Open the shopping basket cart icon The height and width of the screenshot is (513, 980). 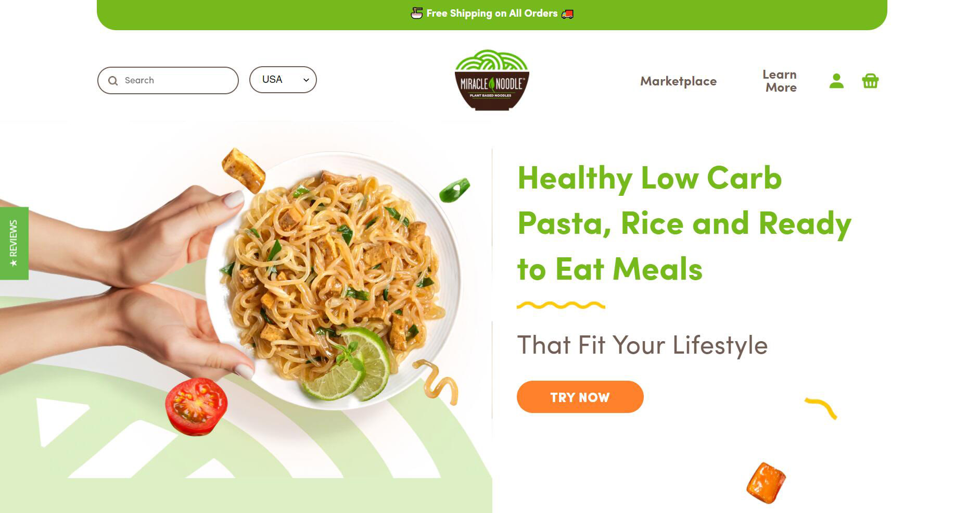pos(870,81)
